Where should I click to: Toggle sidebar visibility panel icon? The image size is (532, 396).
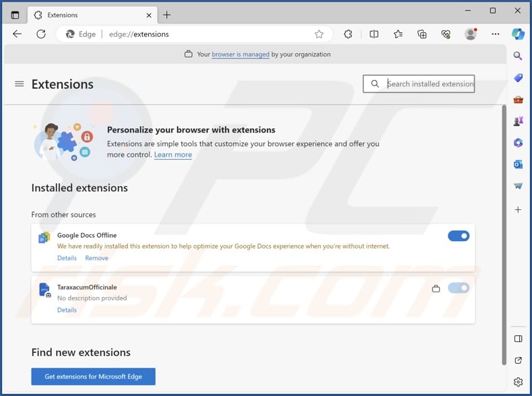(x=518, y=339)
